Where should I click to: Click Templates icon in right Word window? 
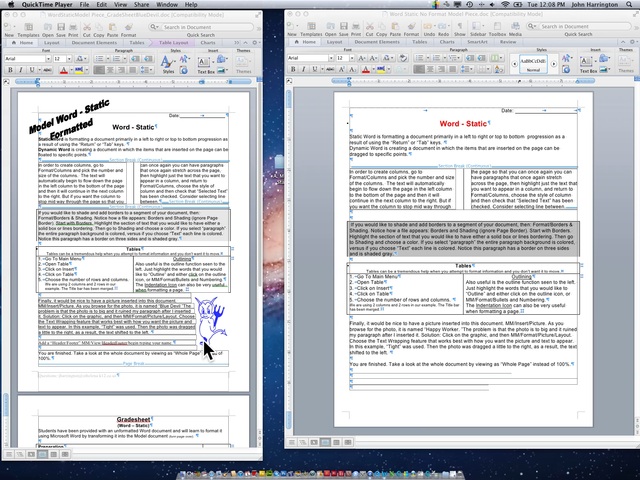[x=311, y=26]
